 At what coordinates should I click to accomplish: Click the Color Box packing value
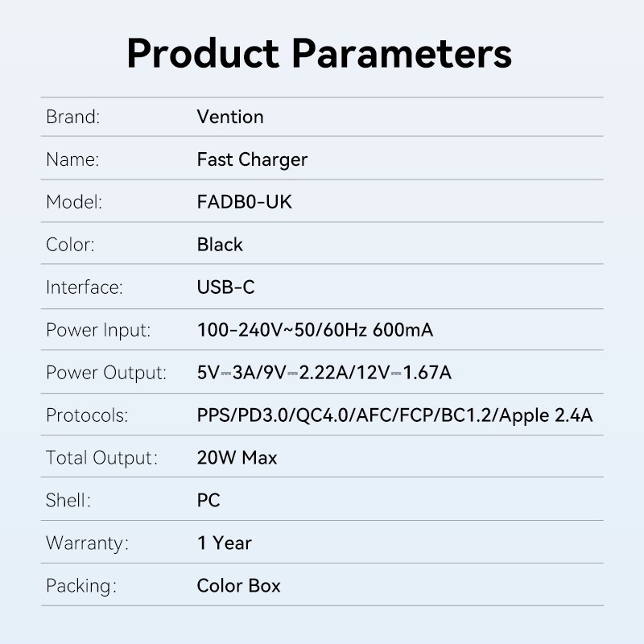tap(238, 586)
